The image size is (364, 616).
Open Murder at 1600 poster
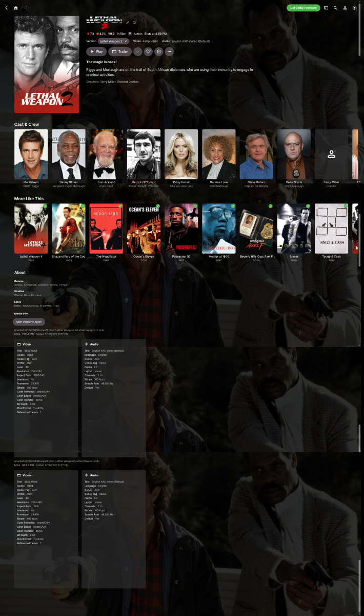pyautogui.click(x=219, y=228)
